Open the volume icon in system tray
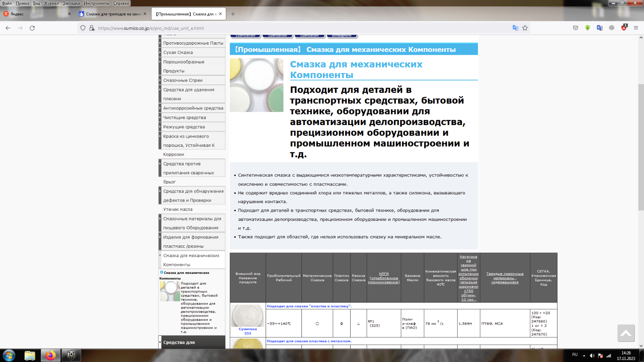The height and width of the screenshot is (362, 644). [x=592, y=356]
